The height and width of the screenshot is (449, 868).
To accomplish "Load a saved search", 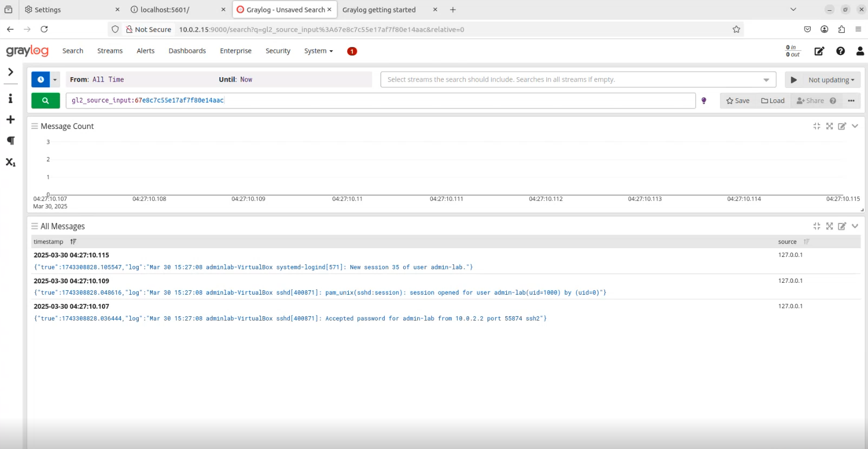I will 773,100.
